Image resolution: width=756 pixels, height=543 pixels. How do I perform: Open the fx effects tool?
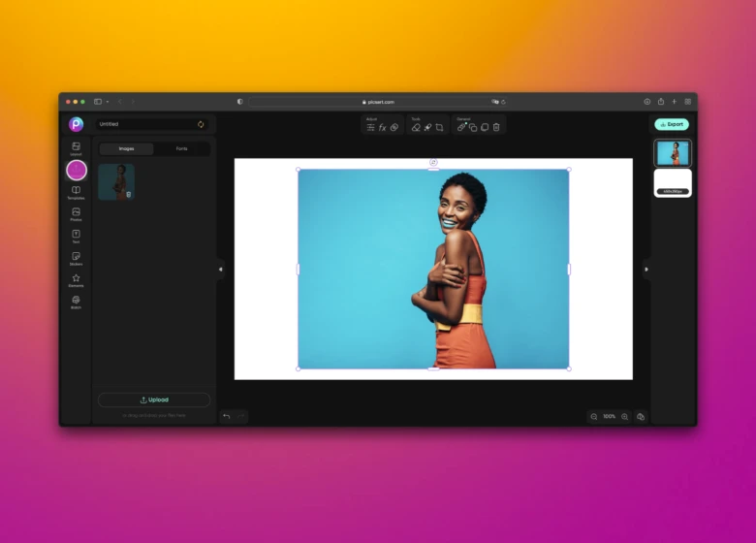(x=382, y=127)
